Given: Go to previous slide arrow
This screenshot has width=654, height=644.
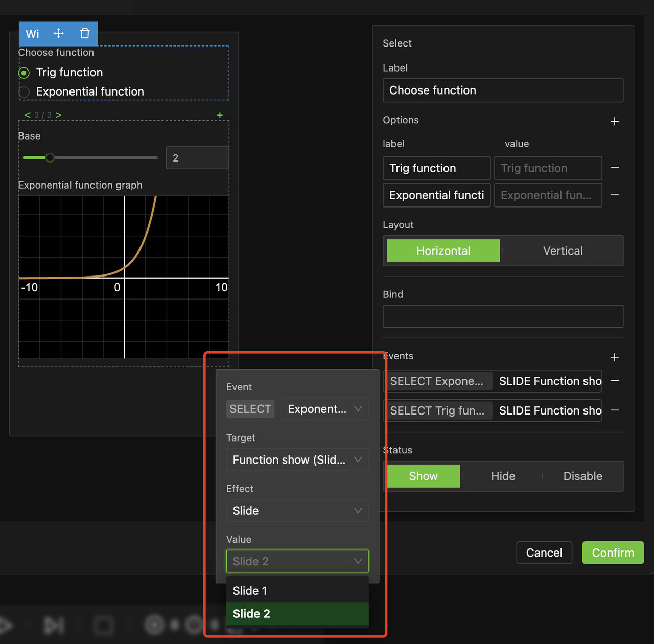Looking at the screenshot, I should [28, 116].
